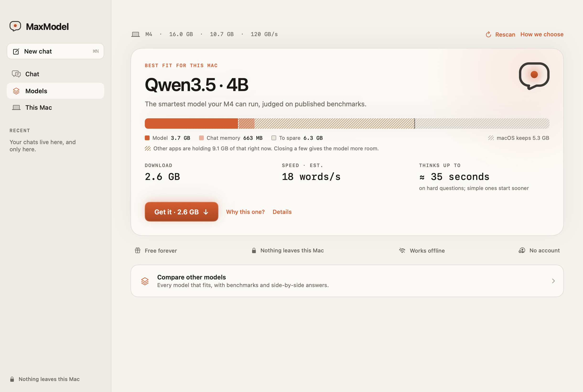Image resolution: width=583 pixels, height=392 pixels.
Task: Click the Model legend orange swatch
Action: pyautogui.click(x=147, y=138)
